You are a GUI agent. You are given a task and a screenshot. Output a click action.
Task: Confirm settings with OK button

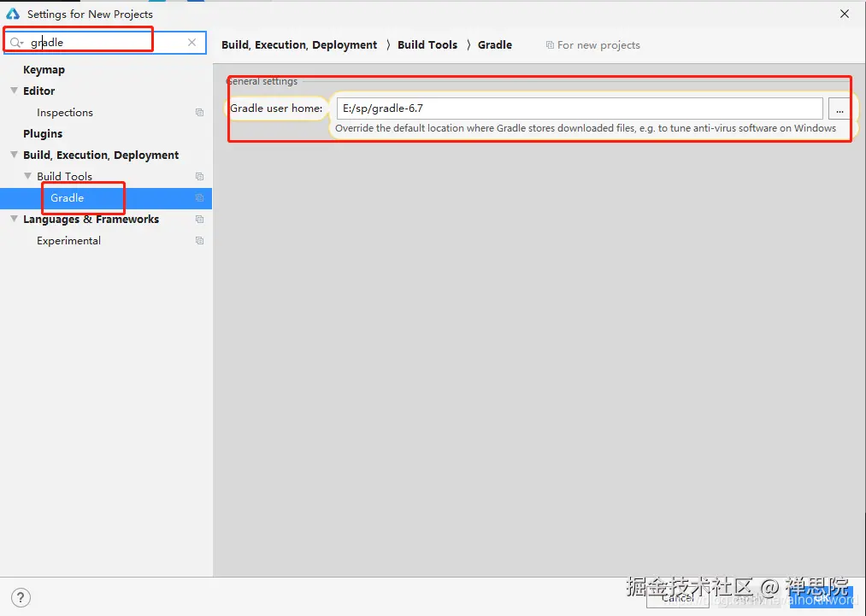pyautogui.click(x=822, y=598)
